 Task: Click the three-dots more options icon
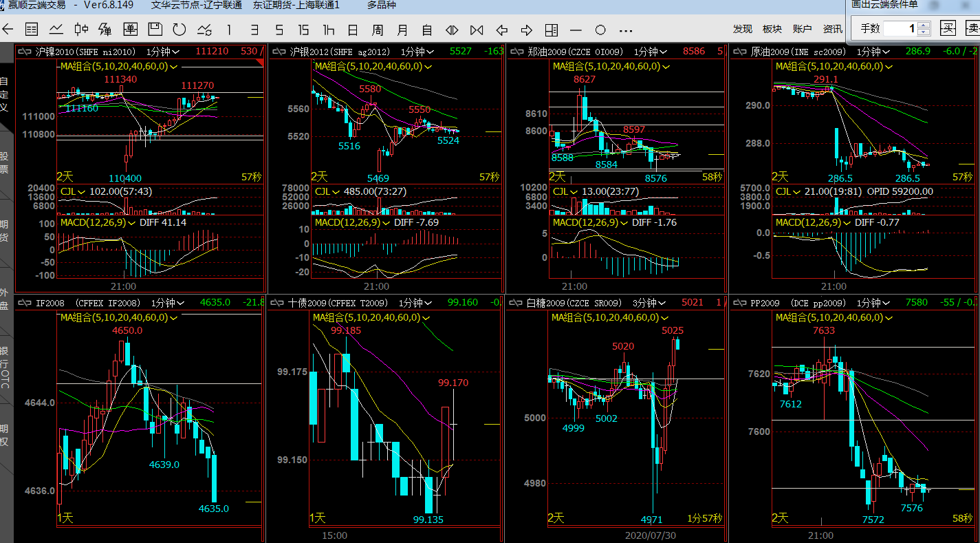click(x=625, y=30)
